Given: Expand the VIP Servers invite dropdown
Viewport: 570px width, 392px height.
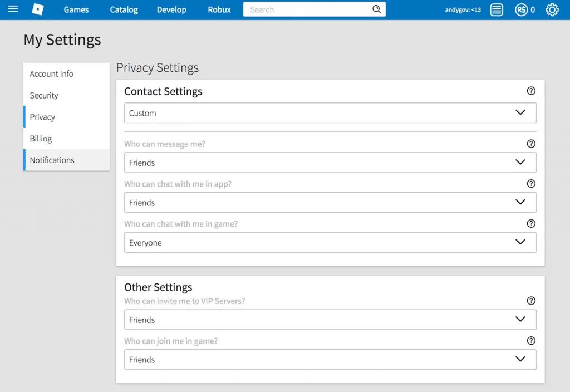Looking at the screenshot, I should [330, 320].
